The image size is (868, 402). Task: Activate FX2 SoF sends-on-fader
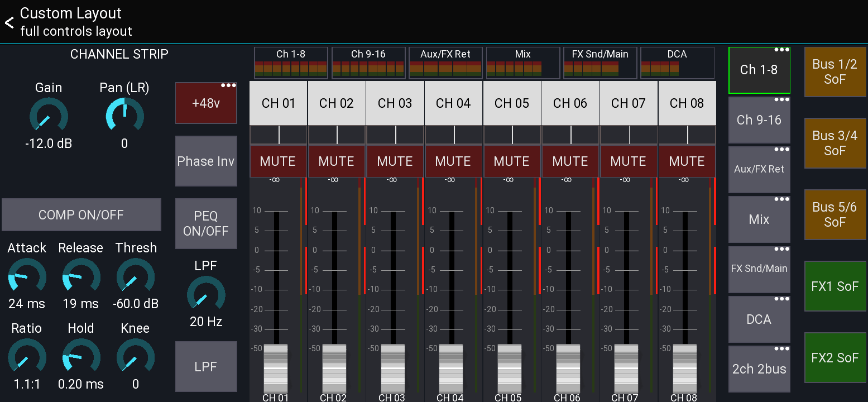[x=835, y=358]
